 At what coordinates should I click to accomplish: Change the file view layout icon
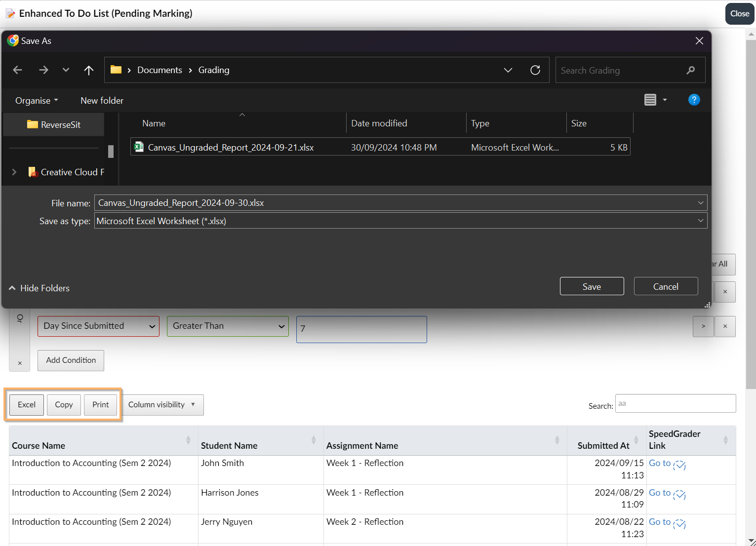650,100
